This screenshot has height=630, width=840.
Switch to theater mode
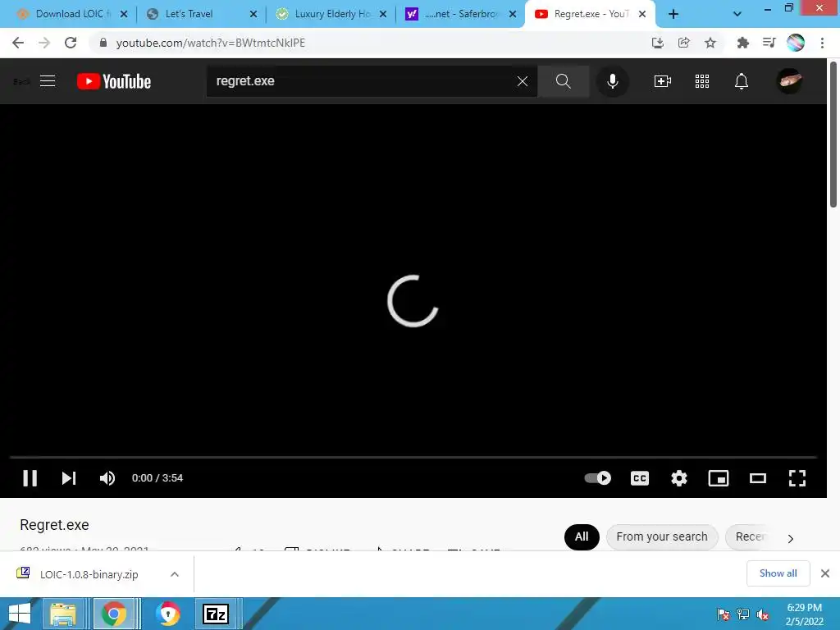point(757,478)
